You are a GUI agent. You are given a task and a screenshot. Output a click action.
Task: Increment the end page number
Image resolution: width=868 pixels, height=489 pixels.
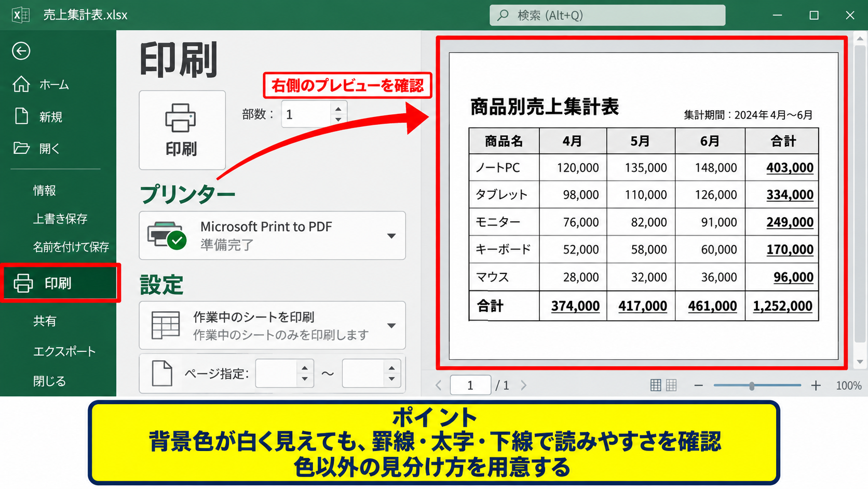[392, 368]
